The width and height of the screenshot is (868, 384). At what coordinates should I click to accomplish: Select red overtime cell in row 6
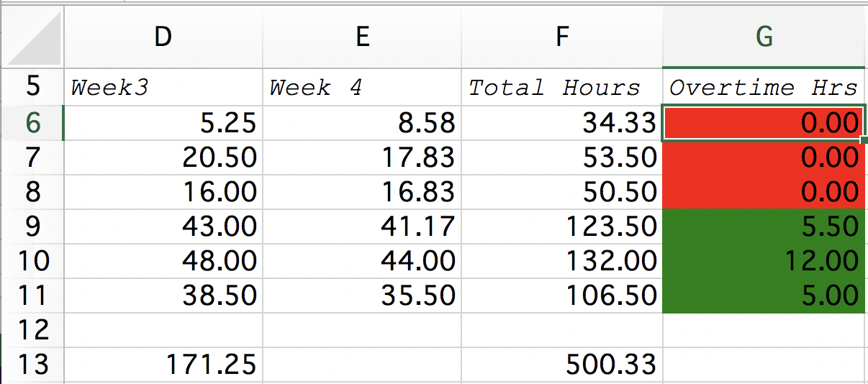coord(764,123)
